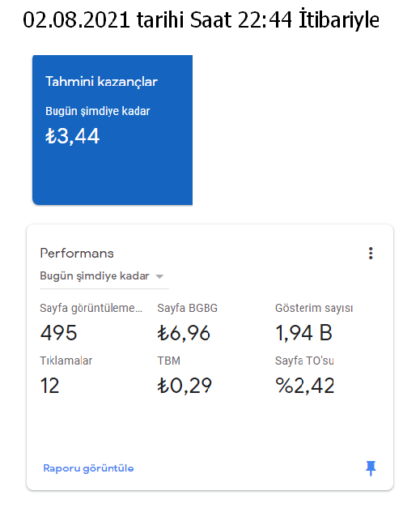Select the Sayfa görüntüleme value 495

click(x=58, y=333)
